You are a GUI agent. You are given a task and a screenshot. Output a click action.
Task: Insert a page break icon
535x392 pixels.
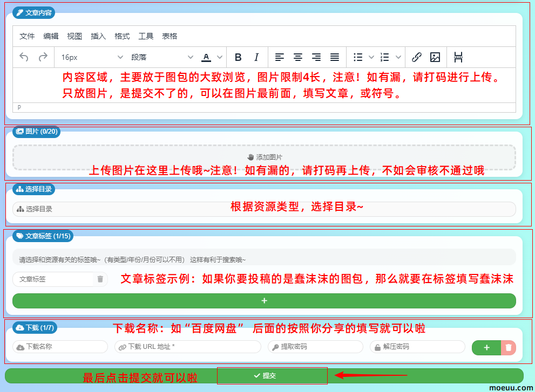[x=458, y=57]
